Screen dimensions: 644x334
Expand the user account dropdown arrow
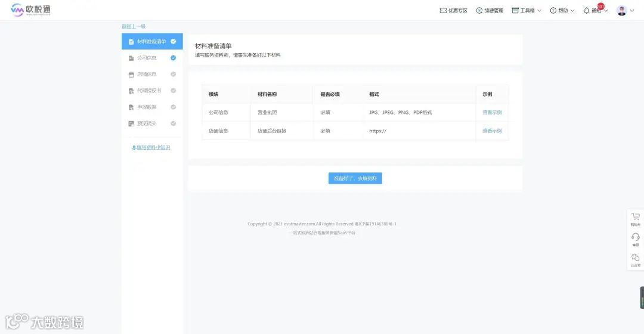pos(632,11)
